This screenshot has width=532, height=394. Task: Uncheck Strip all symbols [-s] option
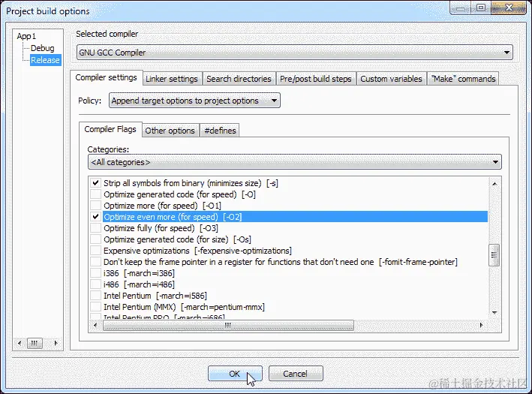pyautogui.click(x=96, y=183)
